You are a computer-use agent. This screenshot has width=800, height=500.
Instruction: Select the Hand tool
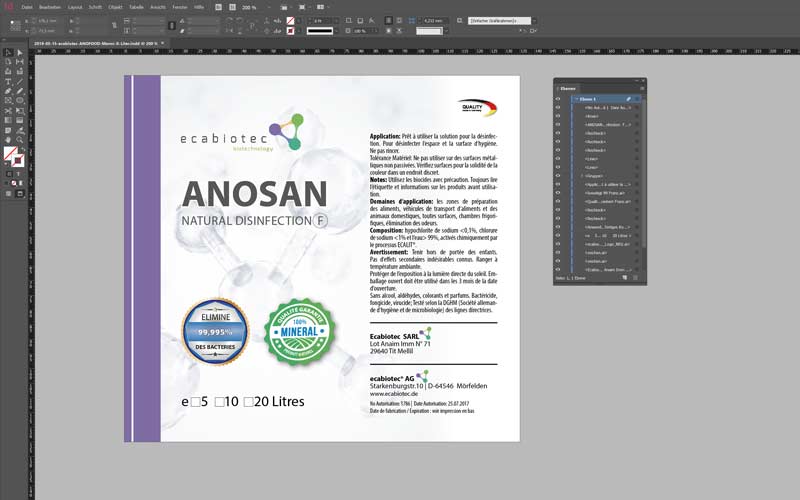tap(8, 139)
